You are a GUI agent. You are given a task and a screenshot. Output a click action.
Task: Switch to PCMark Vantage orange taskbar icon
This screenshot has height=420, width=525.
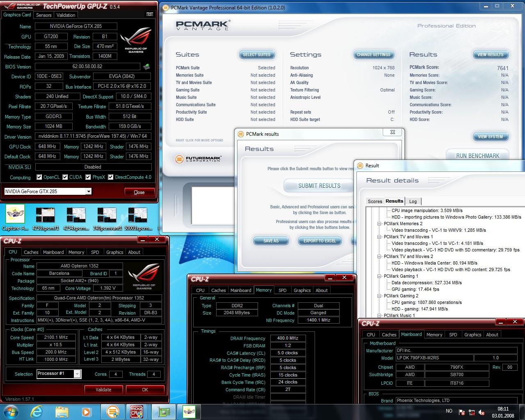click(113, 411)
